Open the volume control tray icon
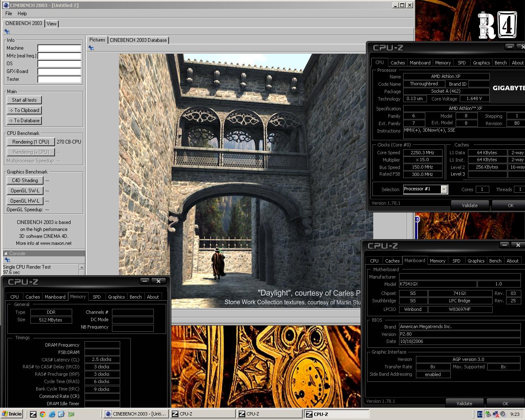This screenshot has height=420, width=525. 502,414
